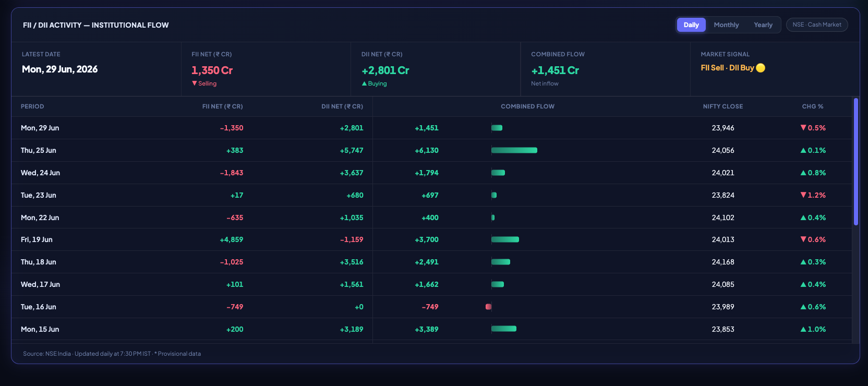The height and width of the screenshot is (386, 868).
Task: Click the Net inflow label
Action: 545,83
